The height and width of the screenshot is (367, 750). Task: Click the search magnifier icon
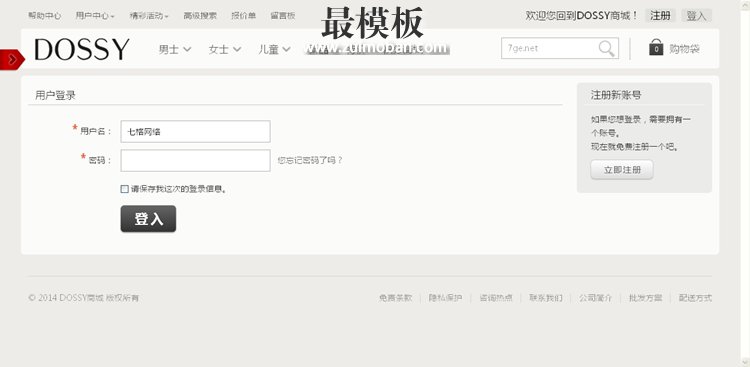coord(606,48)
